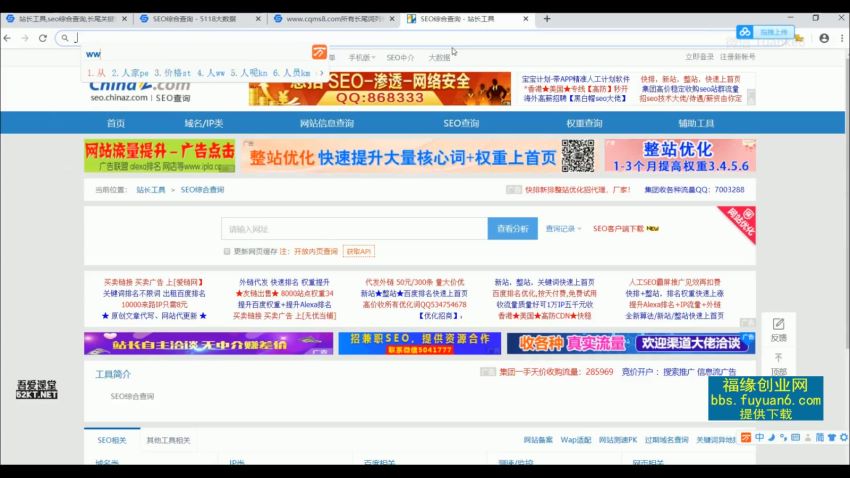Viewport: 850px width, 478px height.
Task: Click the 网站流量提升 green ad banner
Action: (160, 156)
